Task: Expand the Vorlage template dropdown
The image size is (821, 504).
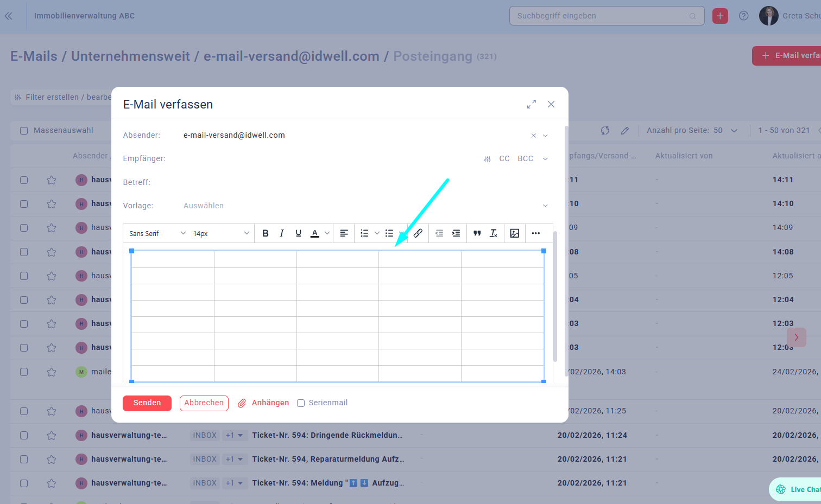Action: (x=545, y=206)
